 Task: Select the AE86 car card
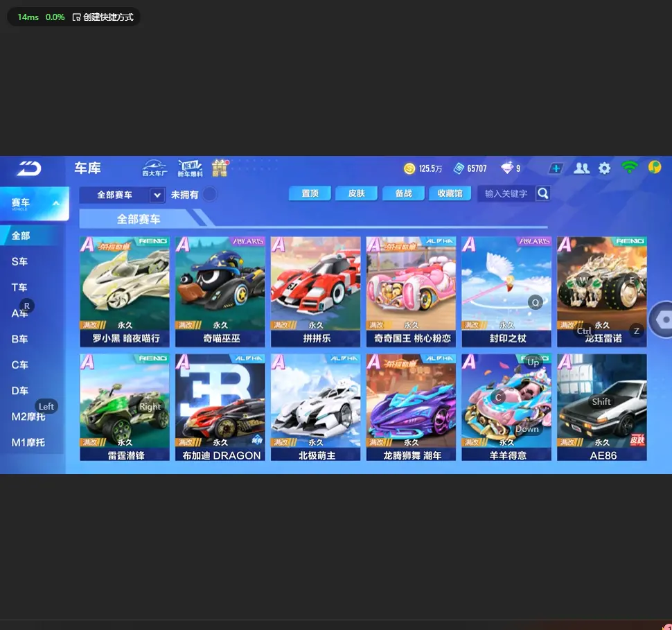coord(602,408)
